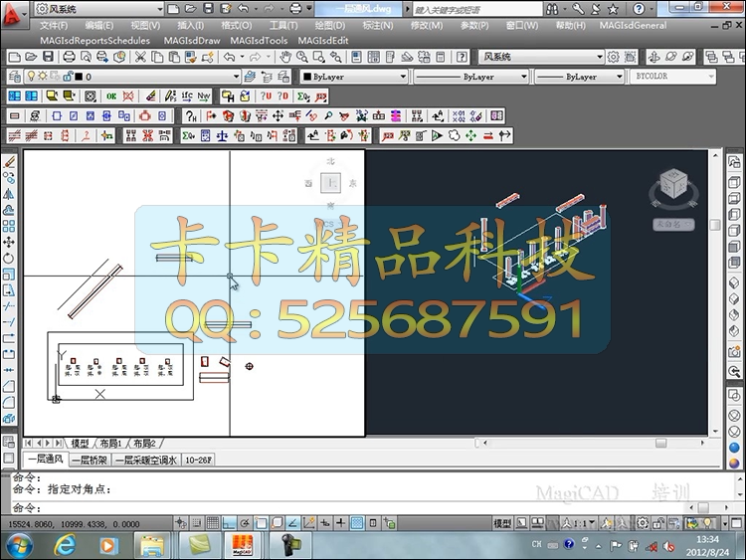
Task: Open Layer Properties Manager icon
Action: (x=14, y=77)
